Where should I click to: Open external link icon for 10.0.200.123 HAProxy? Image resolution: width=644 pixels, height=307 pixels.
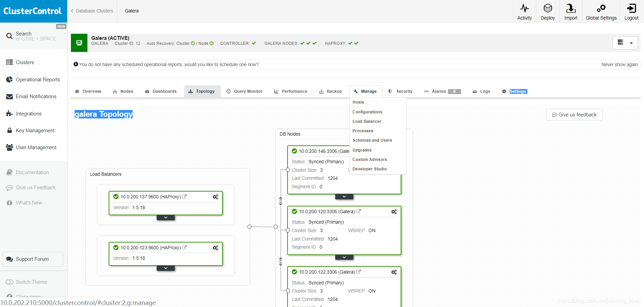point(185,247)
